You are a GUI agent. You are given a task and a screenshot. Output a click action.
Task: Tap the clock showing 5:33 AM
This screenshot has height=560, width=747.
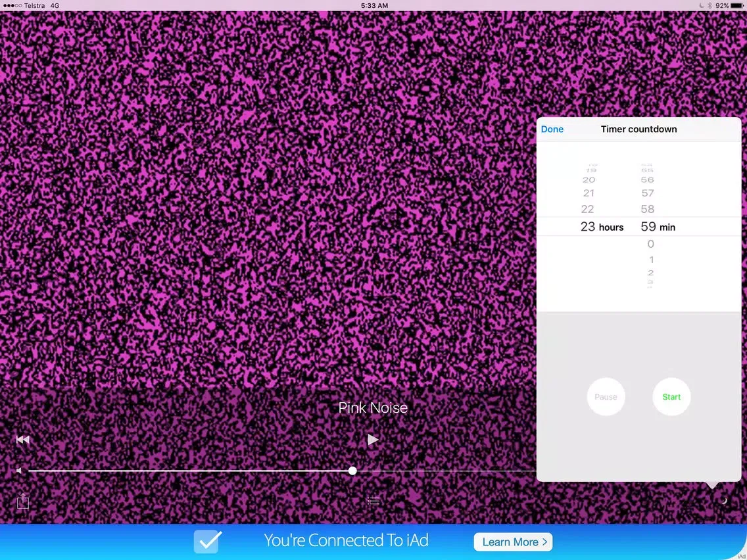(x=373, y=6)
